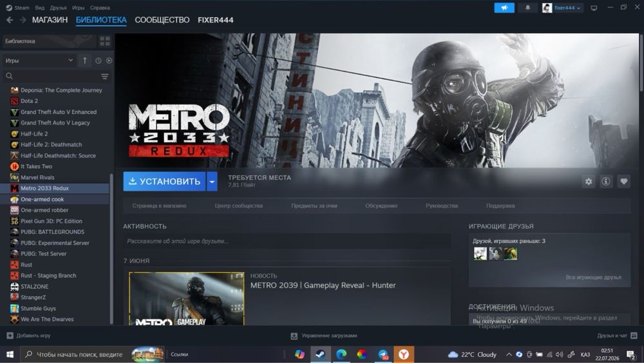This screenshot has height=363, width=644.
Task: Add Metro 2033 Redux to favorites heart
Action: (623, 181)
